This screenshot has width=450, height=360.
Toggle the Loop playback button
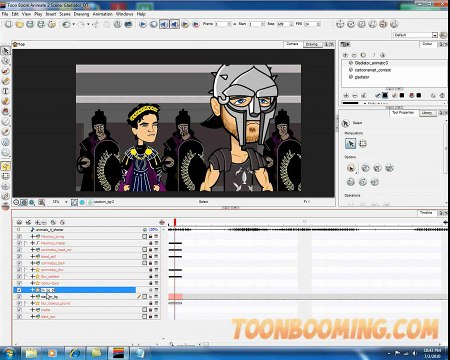[x=153, y=24]
